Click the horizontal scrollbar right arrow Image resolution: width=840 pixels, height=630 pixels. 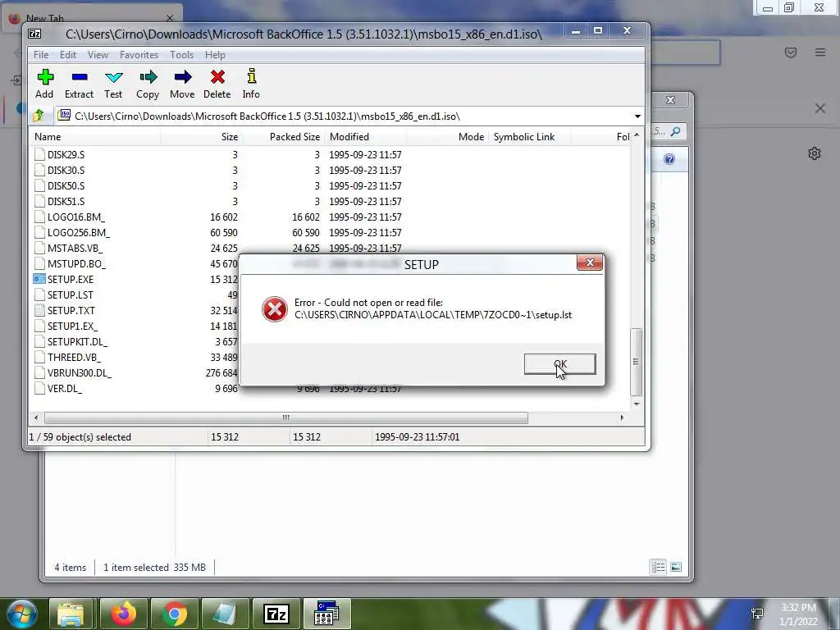(622, 418)
